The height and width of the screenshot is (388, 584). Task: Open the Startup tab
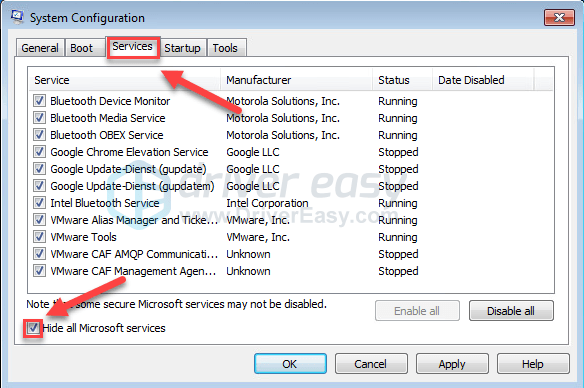[182, 48]
